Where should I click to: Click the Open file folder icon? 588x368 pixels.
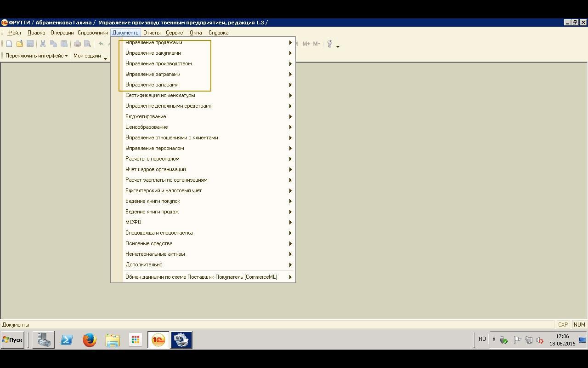point(20,44)
